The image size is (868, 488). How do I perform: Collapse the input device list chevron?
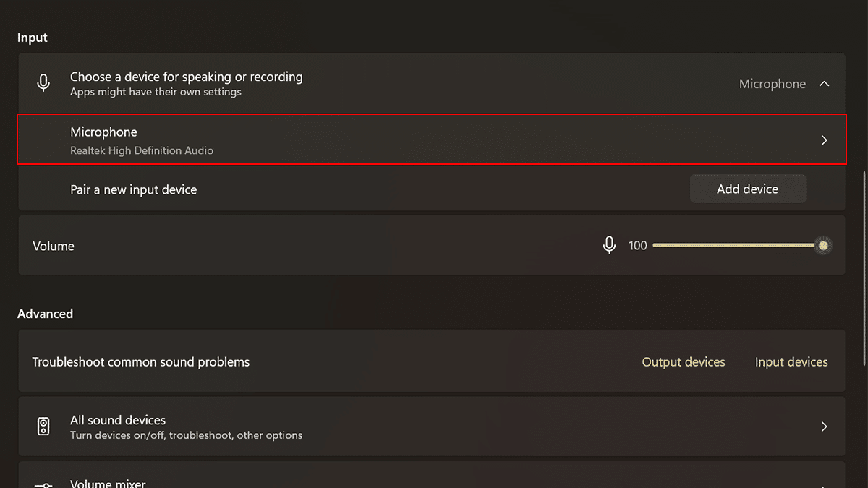824,84
